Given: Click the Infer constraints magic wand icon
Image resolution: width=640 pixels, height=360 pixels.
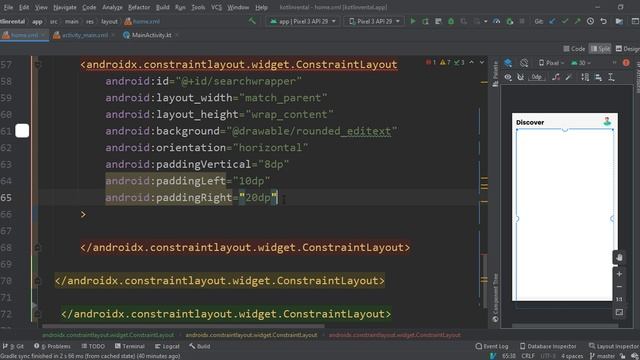Looking at the screenshot, I should [569, 77].
